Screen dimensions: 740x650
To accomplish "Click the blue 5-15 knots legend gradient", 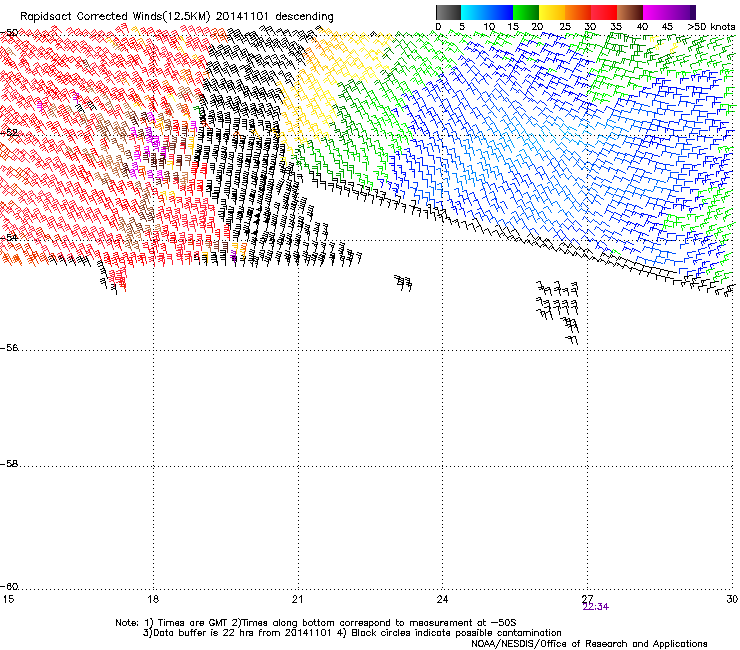I will click(x=487, y=12).
